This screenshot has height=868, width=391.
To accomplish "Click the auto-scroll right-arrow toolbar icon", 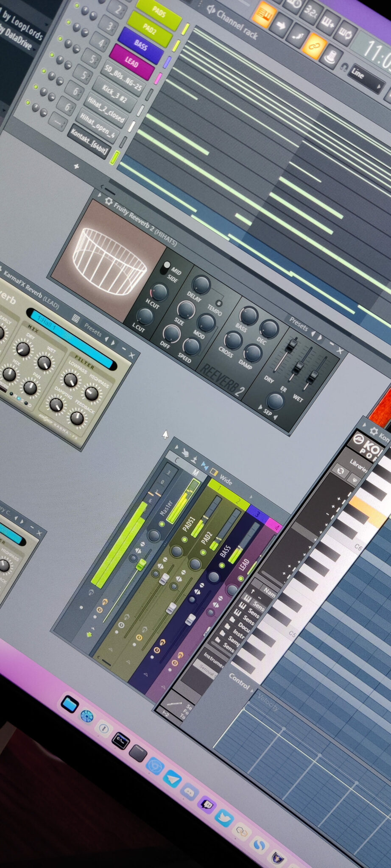I will [280, 25].
